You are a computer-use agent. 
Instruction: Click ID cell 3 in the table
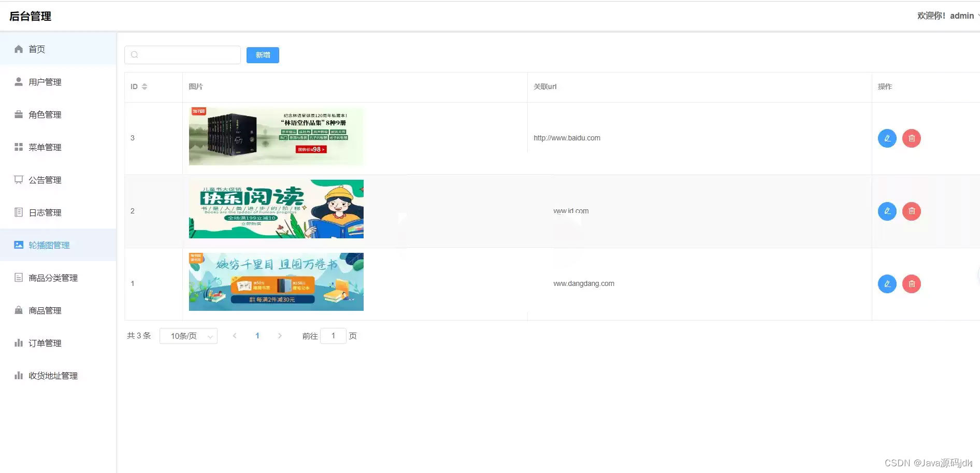coord(133,138)
